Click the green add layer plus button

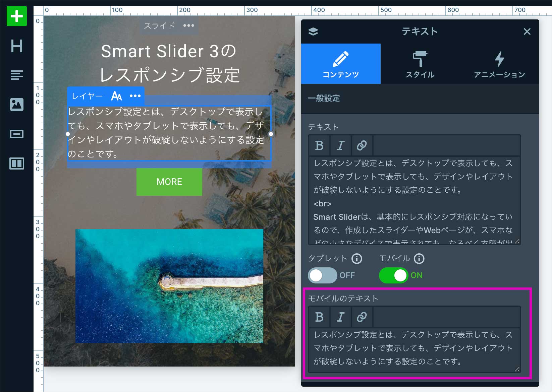pos(16,16)
